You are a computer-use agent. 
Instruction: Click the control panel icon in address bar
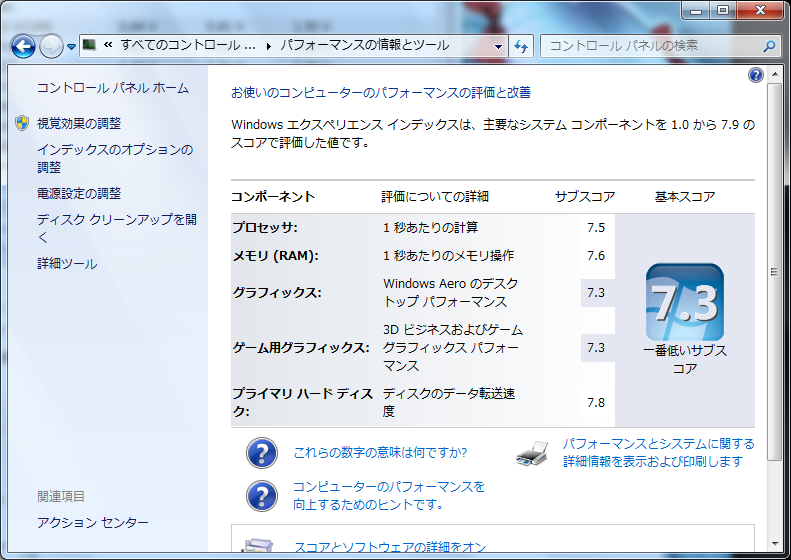point(89,45)
